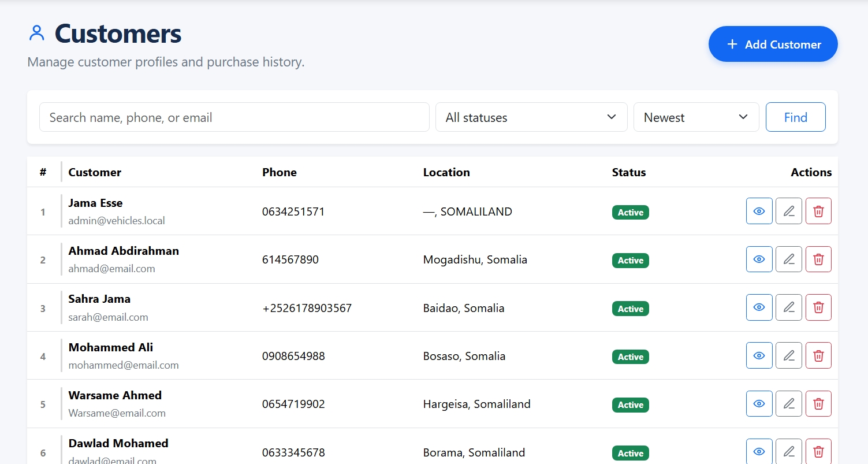Screen dimensions: 868x464
Task: View Ahmad Abdirahman's profile via eye icon
Action: (x=759, y=259)
